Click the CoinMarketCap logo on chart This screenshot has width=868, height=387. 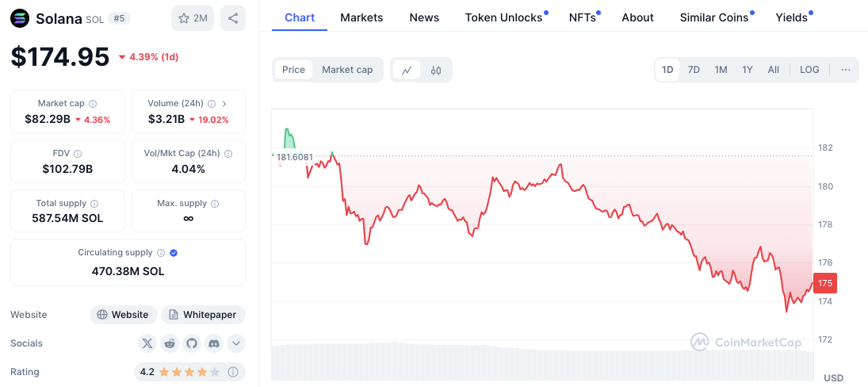click(x=746, y=342)
